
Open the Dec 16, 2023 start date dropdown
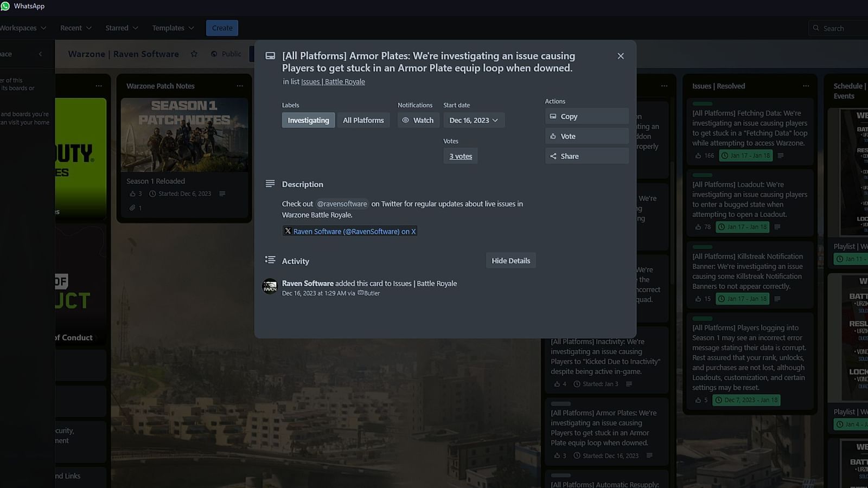pos(473,120)
